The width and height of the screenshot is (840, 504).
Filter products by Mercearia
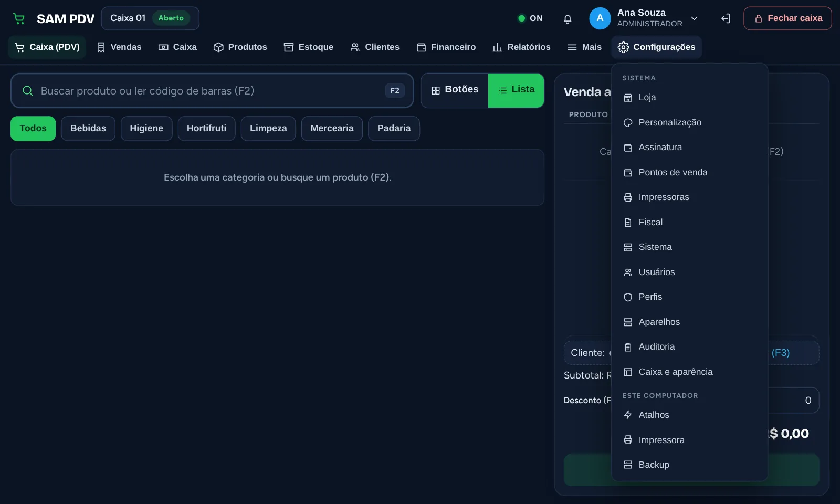(332, 129)
